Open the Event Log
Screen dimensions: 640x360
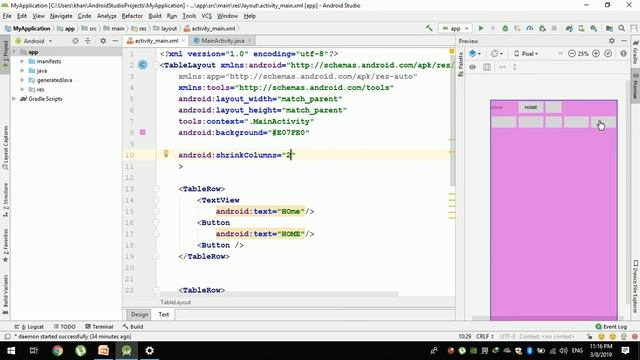pyautogui.click(x=611, y=327)
